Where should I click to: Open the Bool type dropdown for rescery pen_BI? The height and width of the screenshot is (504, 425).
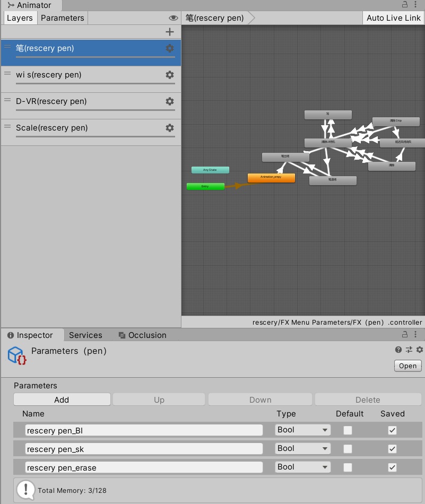[x=302, y=430]
